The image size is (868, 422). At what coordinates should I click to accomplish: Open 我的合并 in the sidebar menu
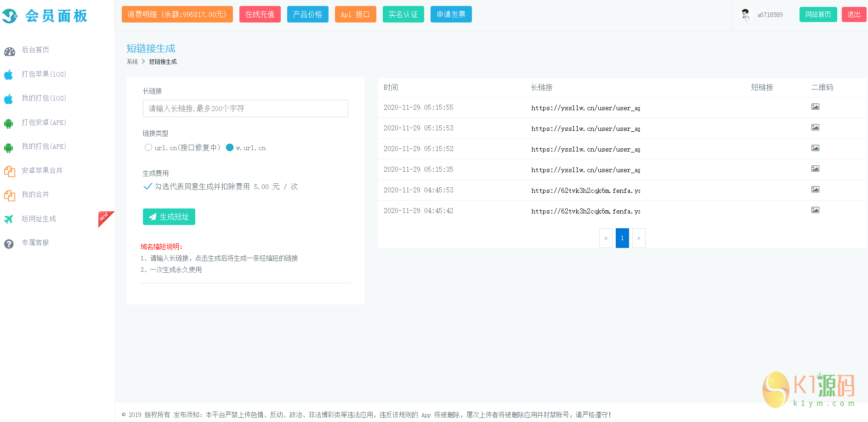tap(35, 195)
